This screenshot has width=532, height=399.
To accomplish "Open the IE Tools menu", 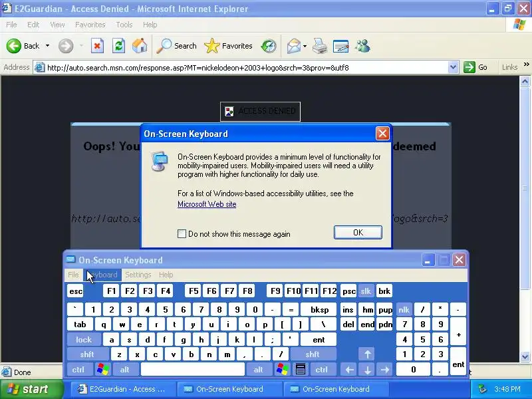I will tap(124, 25).
